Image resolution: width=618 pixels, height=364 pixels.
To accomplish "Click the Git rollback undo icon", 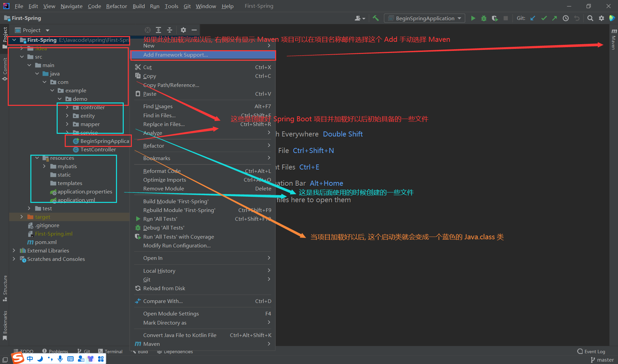I will pyautogui.click(x=577, y=18).
